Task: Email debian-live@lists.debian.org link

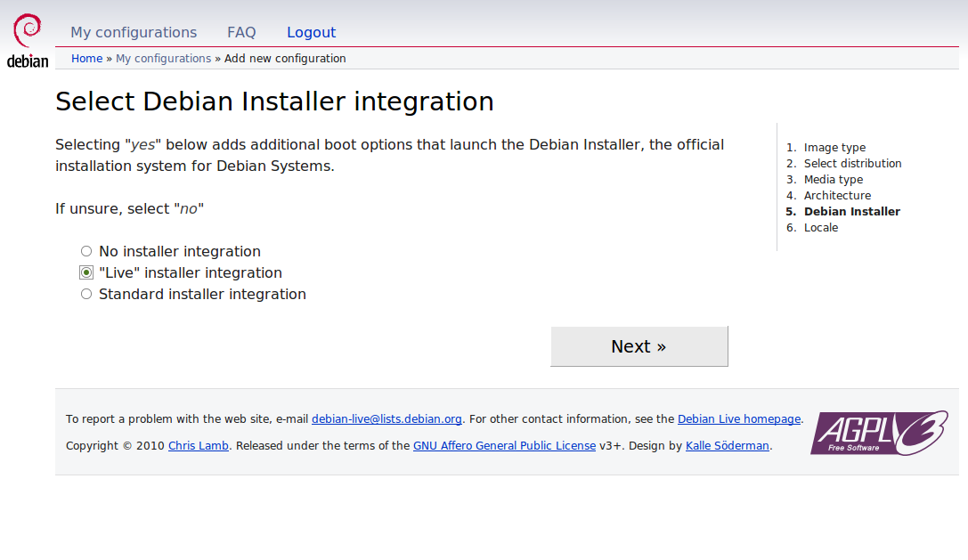Action: tap(386, 419)
